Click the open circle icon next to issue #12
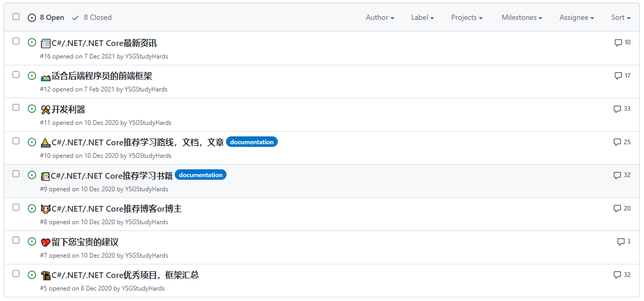644x301 pixels. click(32, 75)
